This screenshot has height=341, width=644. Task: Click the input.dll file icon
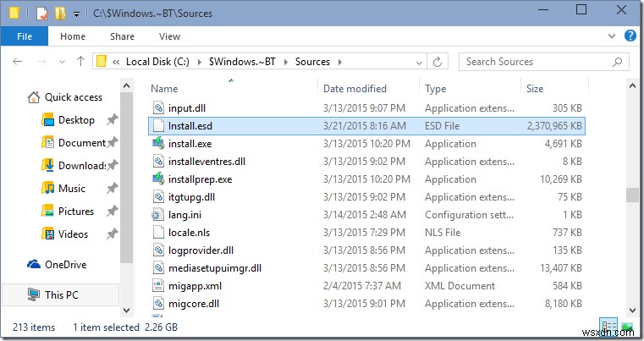(158, 108)
